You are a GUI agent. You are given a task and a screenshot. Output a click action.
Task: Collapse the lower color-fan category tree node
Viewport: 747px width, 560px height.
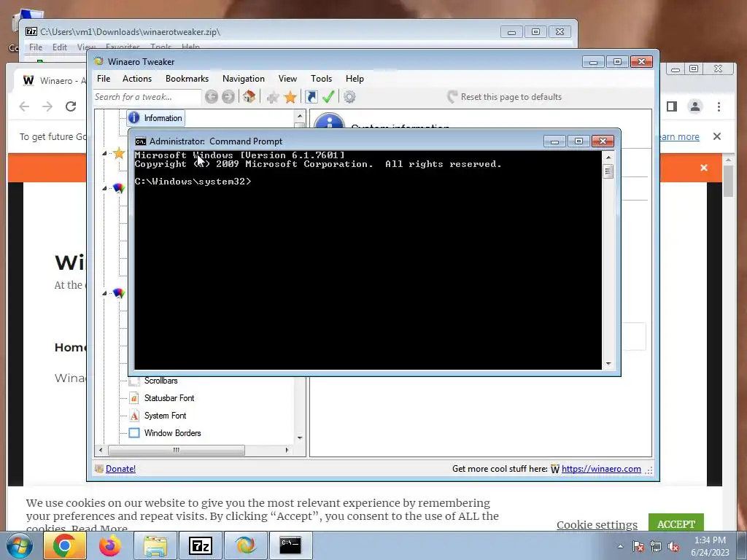tap(104, 293)
